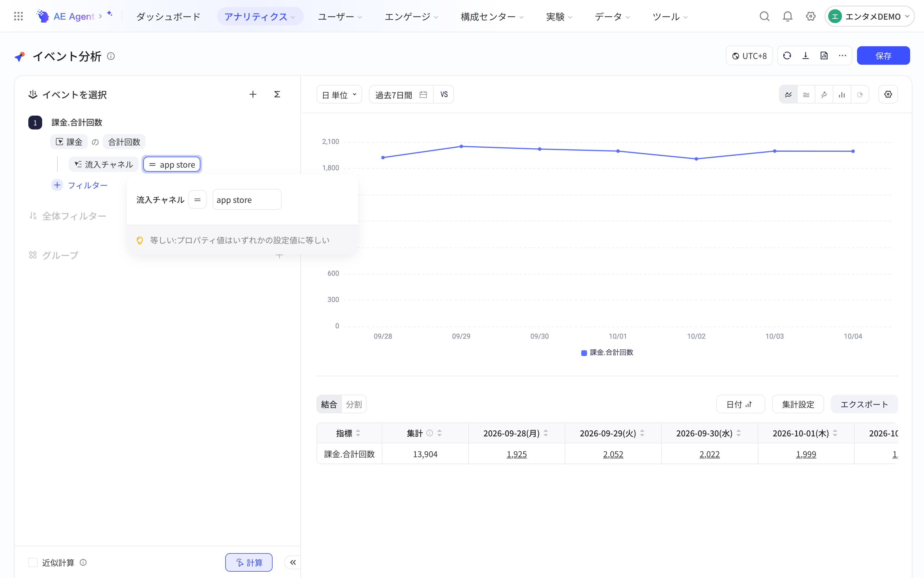Open the 日 単位 granularity dropdown
The image size is (924, 578).
pyautogui.click(x=339, y=95)
